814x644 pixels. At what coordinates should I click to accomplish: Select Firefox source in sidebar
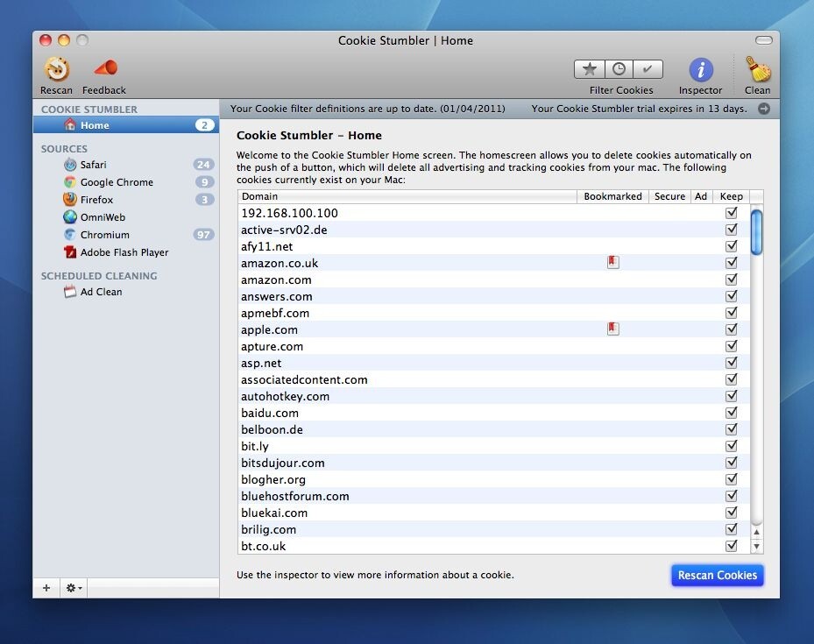[x=126, y=200]
